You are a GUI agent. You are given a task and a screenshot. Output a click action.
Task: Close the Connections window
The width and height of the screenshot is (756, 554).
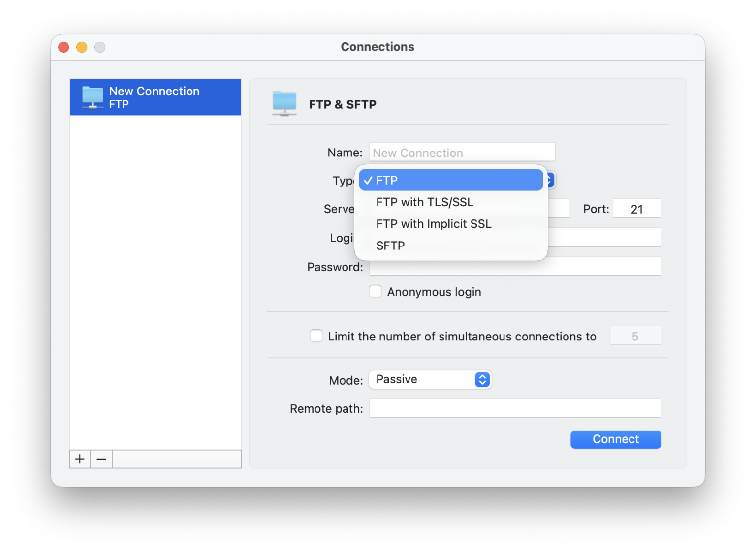click(63, 47)
